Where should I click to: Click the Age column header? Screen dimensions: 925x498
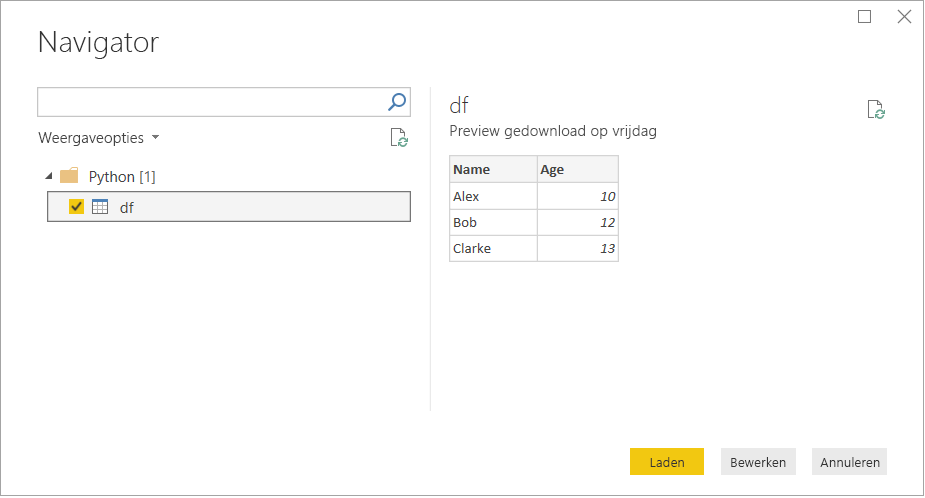click(x=577, y=169)
